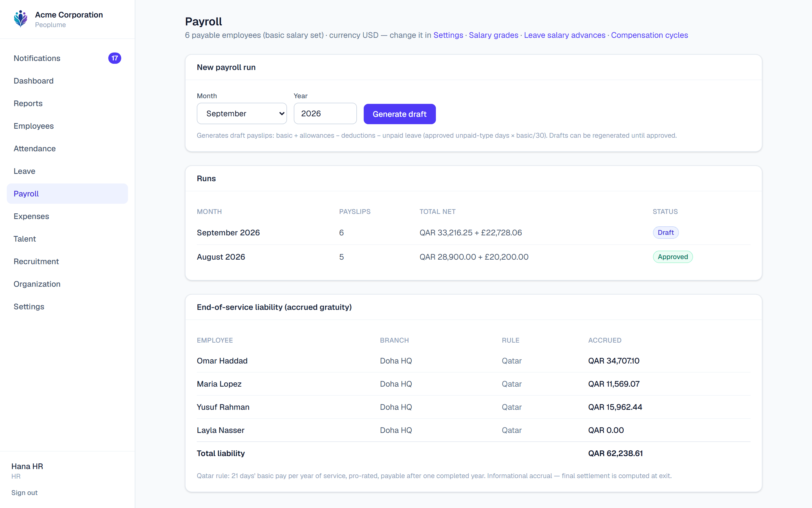Screen dimensions: 812x508
Task: Open Attendance section
Action: pyautogui.click(x=67, y=148)
